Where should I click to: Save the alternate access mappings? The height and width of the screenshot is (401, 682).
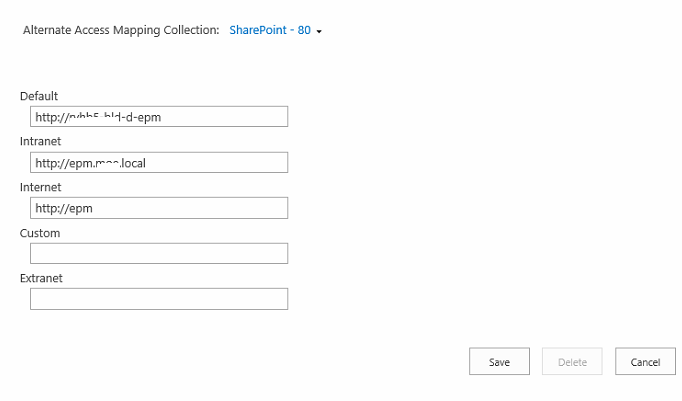click(x=499, y=362)
